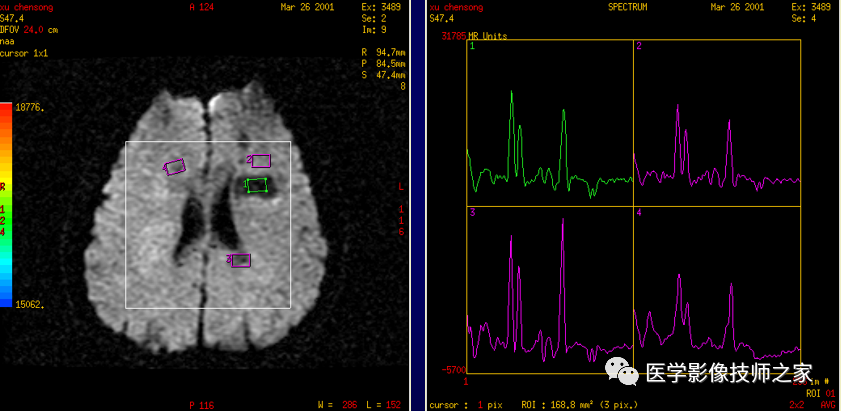
Task: Select tilted purple ROI box 4
Action: [x=175, y=166]
